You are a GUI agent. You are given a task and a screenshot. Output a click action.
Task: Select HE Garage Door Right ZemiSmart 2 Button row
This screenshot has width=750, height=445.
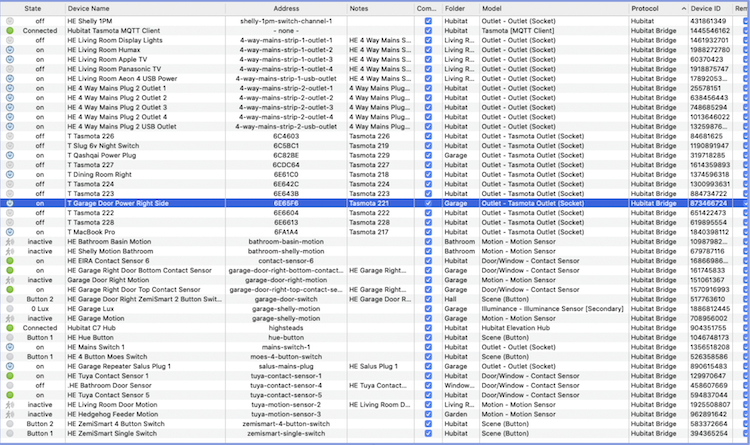tap(375, 299)
